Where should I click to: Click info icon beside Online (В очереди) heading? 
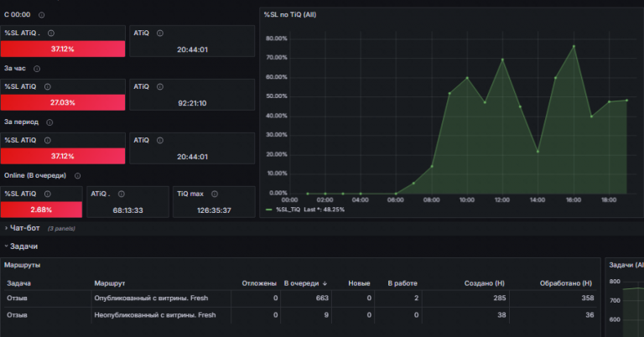point(77,176)
